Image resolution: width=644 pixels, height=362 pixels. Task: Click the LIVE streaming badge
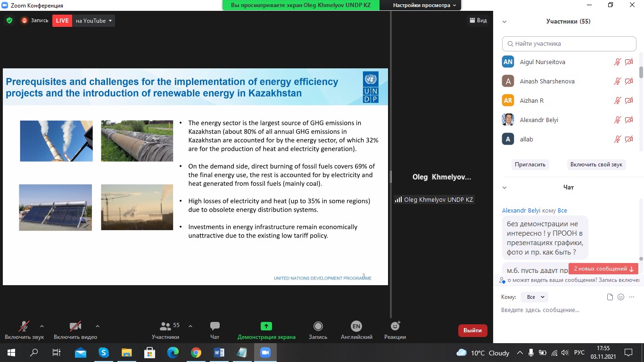coord(62,21)
